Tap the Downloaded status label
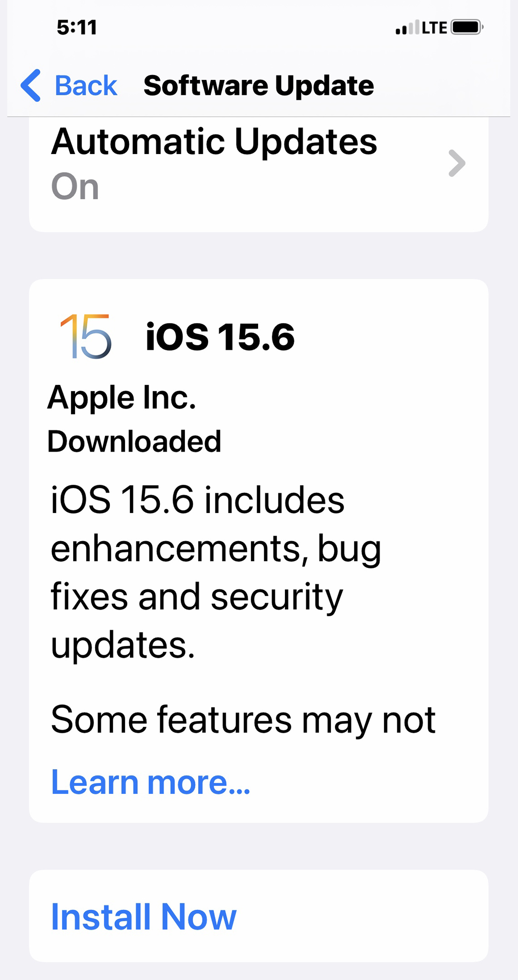This screenshot has width=518, height=980. (x=134, y=441)
